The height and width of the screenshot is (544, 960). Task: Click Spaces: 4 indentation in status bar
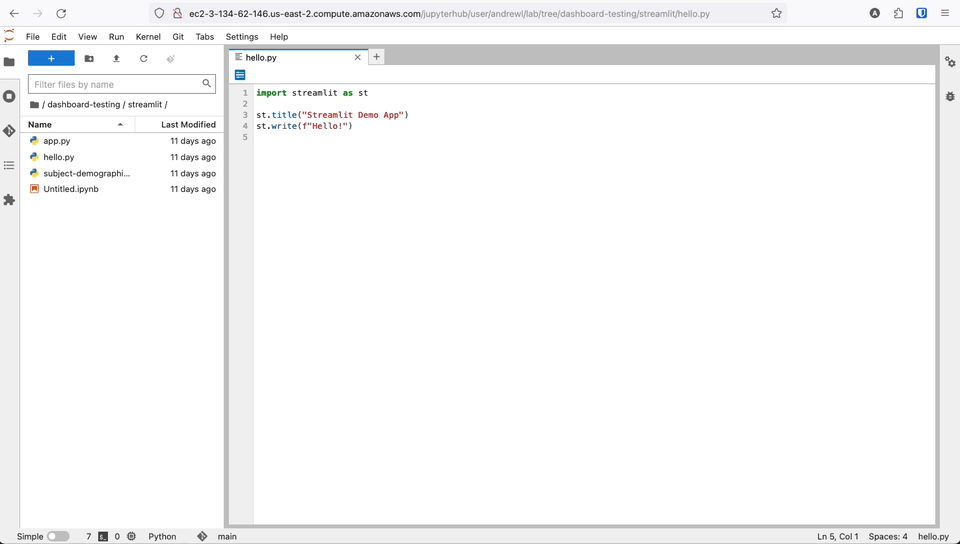point(888,536)
